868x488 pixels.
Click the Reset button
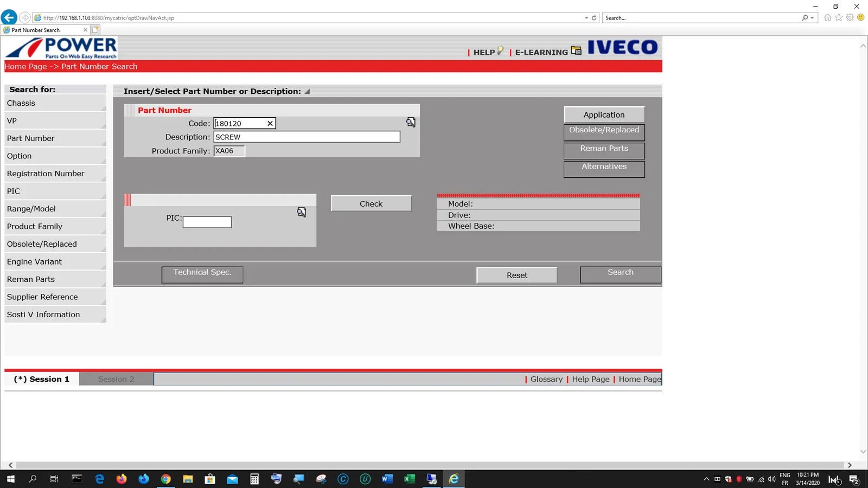pyautogui.click(x=516, y=275)
